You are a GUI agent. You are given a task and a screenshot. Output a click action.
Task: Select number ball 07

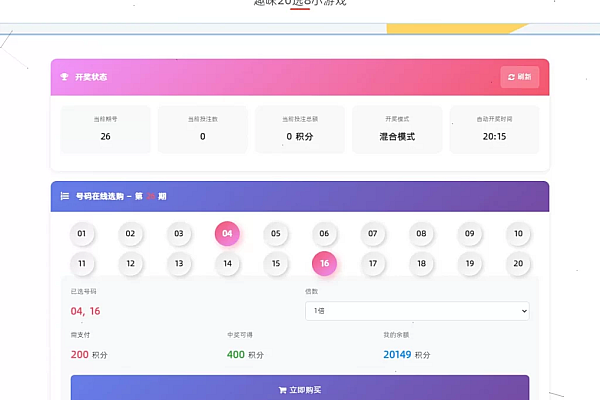tap(373, 233)
